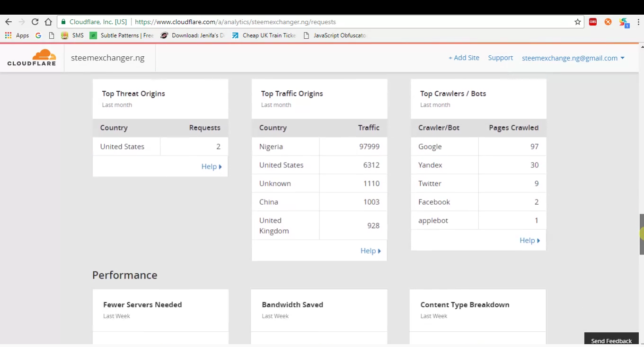This screenshot has width=644, height=347.
Task: Click the Nigeria traffic value 97999
Action: tap(369, 147)
